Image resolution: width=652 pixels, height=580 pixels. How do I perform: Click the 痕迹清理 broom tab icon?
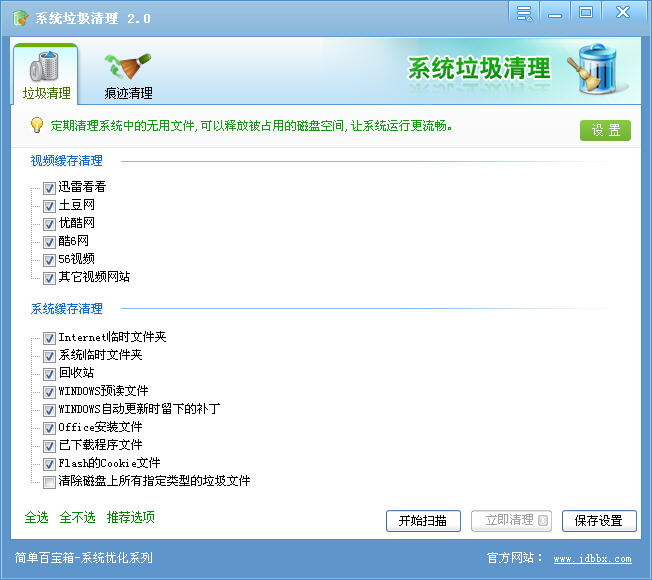(x=128, y=67)
